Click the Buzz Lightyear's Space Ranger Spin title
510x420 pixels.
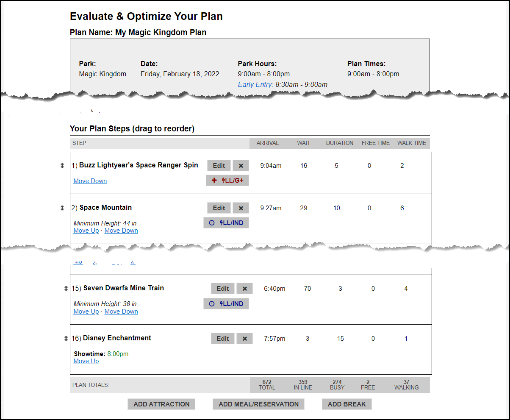pos(139,165)
